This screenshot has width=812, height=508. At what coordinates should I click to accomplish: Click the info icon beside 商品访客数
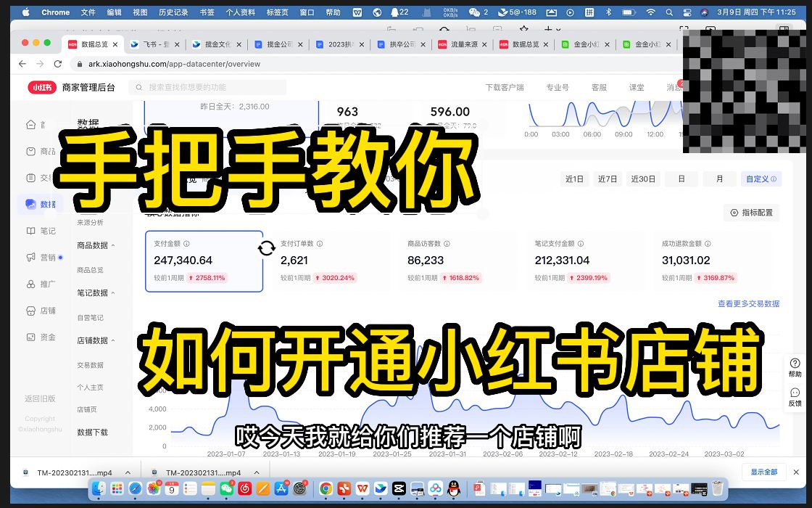pyautogui.click(x=447, y=244)
